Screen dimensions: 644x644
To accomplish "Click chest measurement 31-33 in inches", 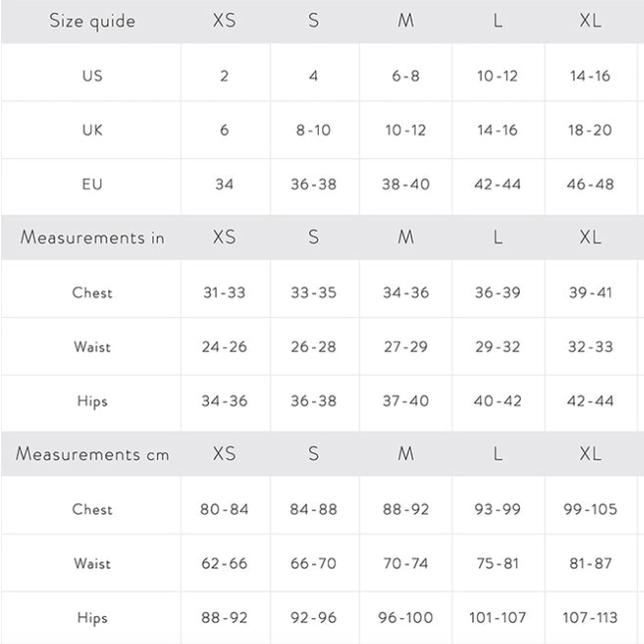I will [225, 293].
